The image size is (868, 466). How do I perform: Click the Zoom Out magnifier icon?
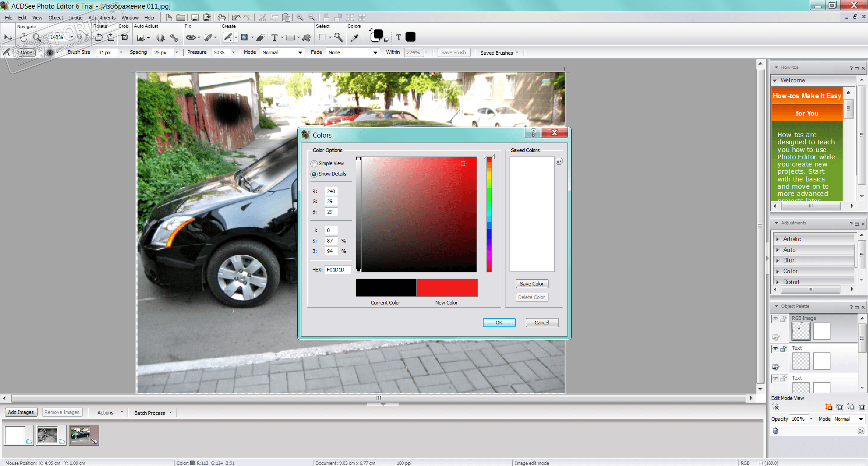click(x=312, y=18)
